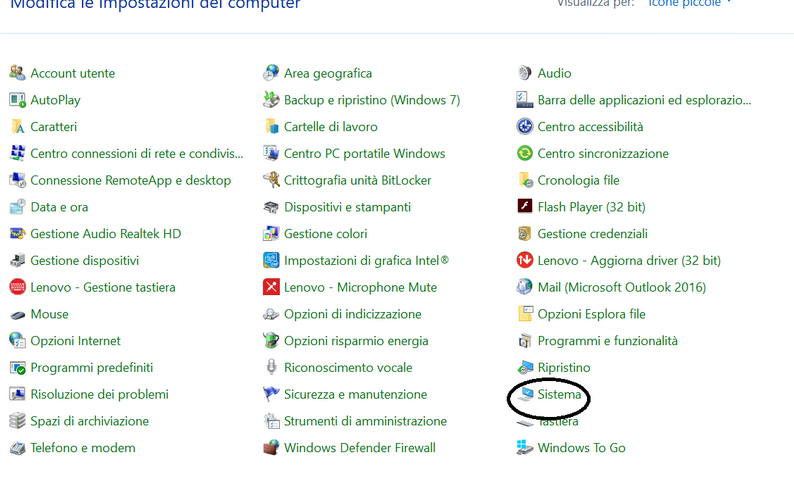The height and width of the screenshot is (502, 794).
Task: Open Opzioni Esplora file link
Action: tap(591, 315)
